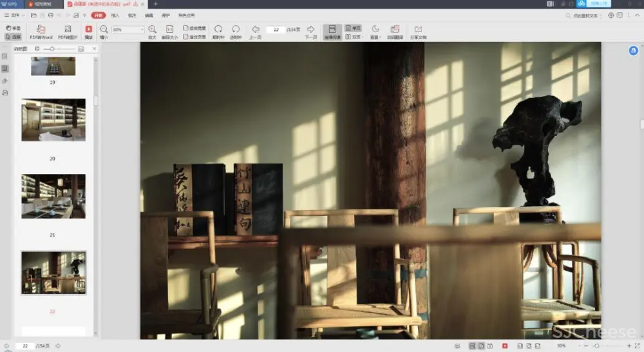Screen dimensions: 644x352
Task: Enable 单页 single page layout
Action: click(x=353, y=28)
